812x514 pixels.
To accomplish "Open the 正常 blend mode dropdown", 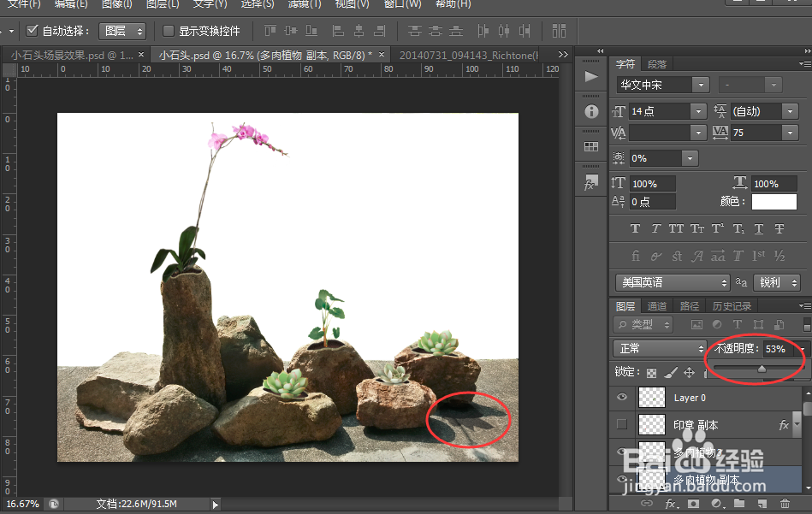I will click(659, 348).
